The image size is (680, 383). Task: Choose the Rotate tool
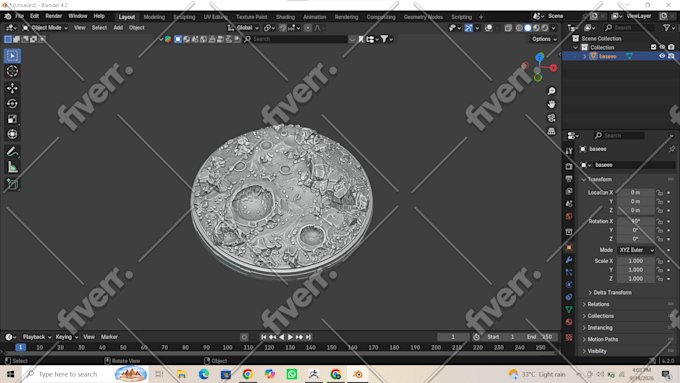pos(12,104)
